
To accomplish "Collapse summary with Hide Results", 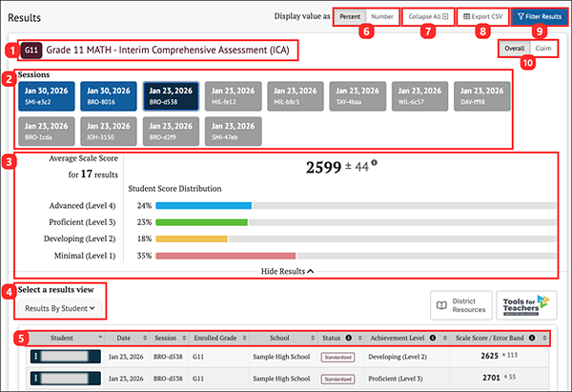I will coord(287,271).
